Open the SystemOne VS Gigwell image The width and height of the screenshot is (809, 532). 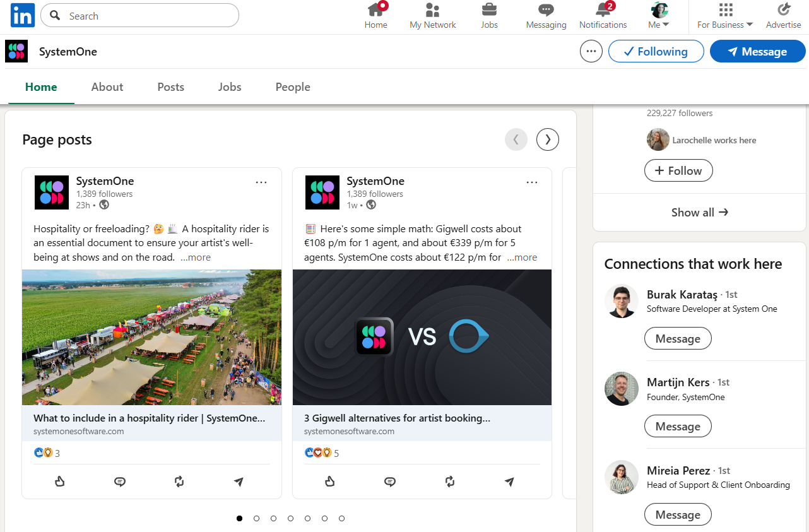(422, 337)
